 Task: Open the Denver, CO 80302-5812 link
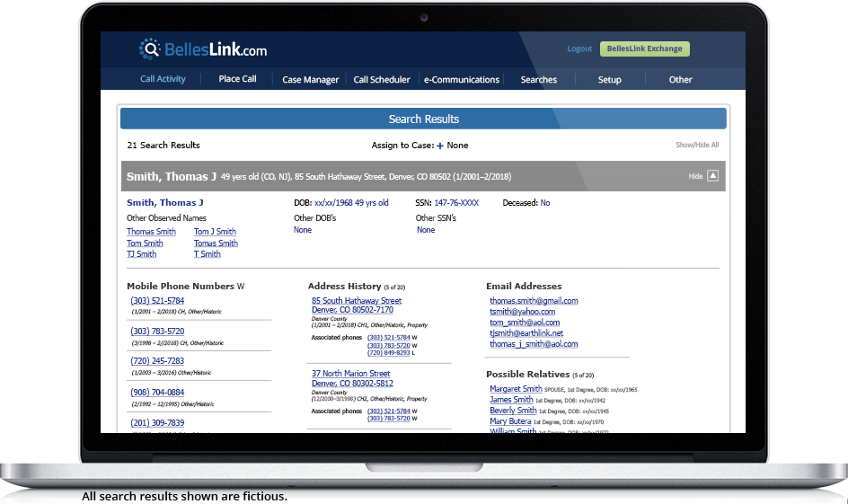352,384
